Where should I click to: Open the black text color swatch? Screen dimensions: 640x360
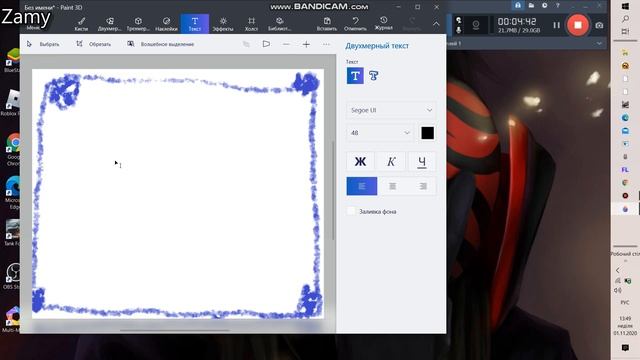tap(427, 133)
